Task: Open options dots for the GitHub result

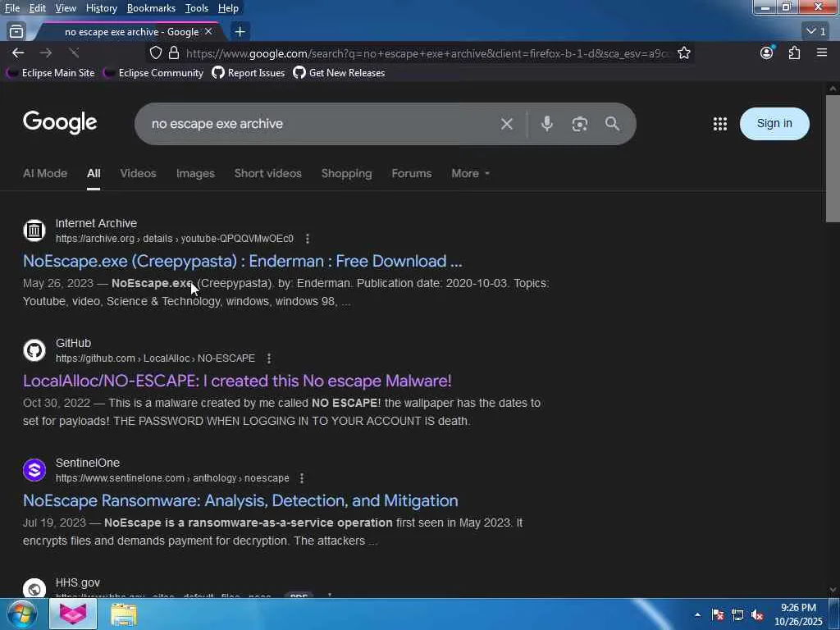Action: (x=269, y=358)
